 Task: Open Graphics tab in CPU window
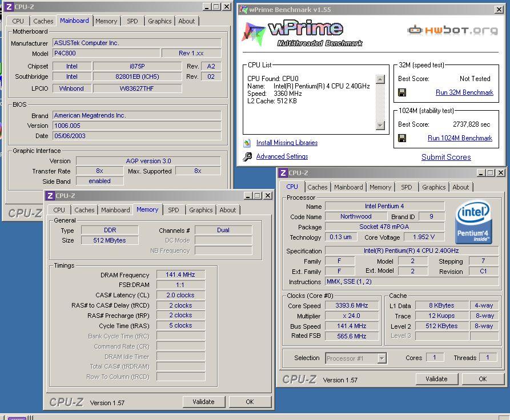pyautogui.click(x=433, y=187)
